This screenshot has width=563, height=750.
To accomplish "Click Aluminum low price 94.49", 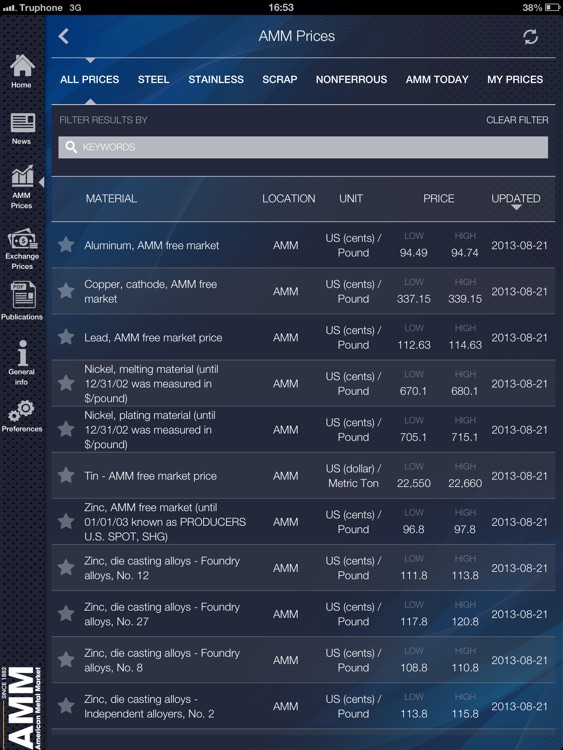I will click(x=414, y=253).
